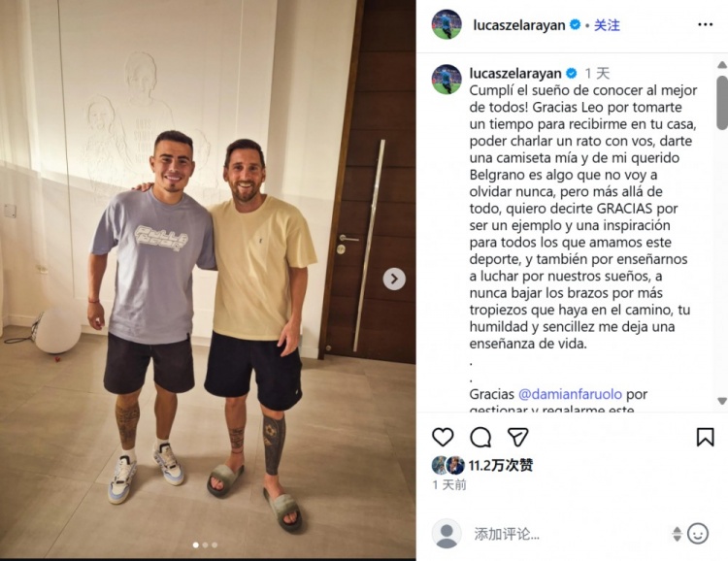Like the post with the heart icon
This screenshot has height=561, width=728.
(x=443, y=437)
